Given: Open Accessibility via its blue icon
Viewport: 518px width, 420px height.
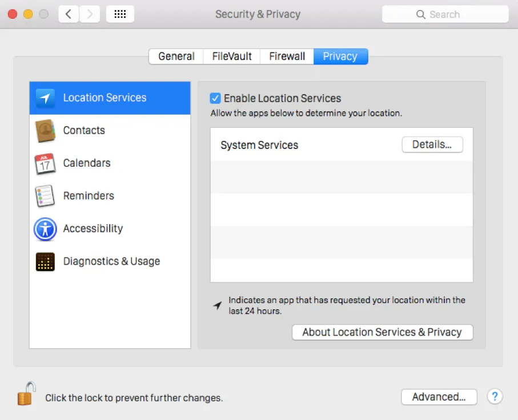Looking at the screenshot, I should (x=45, y=229).
